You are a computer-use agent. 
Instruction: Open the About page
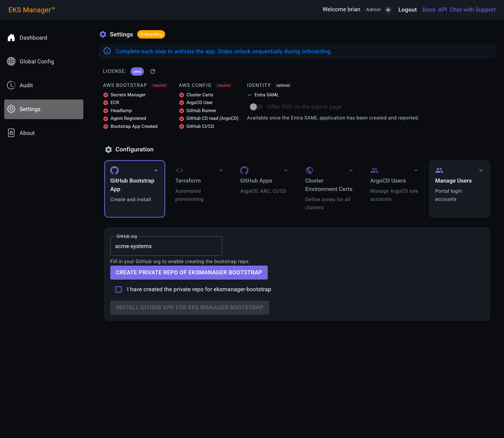point(44,133)
